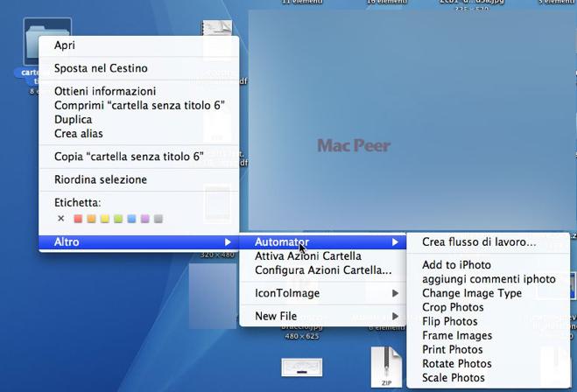The width and height of the screenshot is (577, 392).
Task: Click the large blue preview image
Action: (412, 121)
